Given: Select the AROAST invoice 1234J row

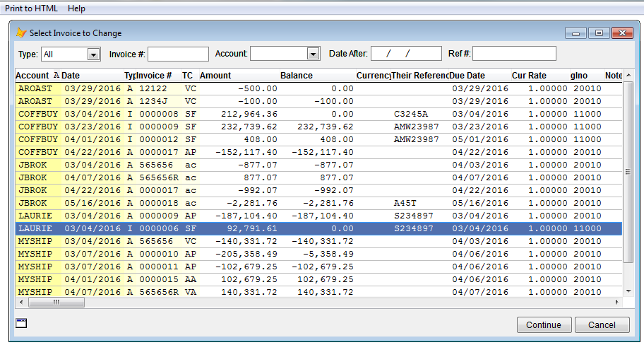Looking at the screenshot, I should click(x=318, y=101).
